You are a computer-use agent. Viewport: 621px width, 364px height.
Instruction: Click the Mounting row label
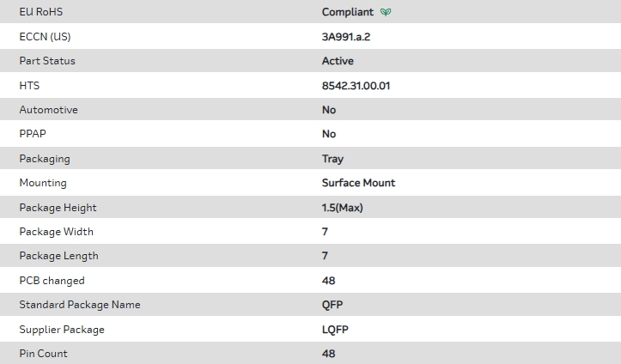point(43,183)
